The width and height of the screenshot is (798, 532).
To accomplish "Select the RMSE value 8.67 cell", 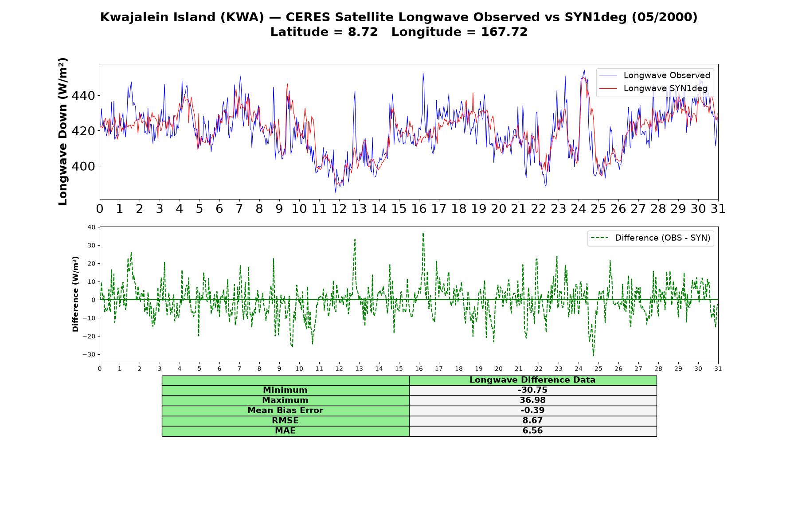I will pos(532,421).
